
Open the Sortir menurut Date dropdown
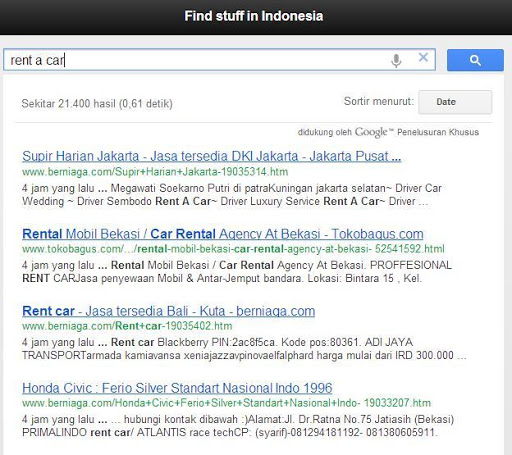click(455, 102)
